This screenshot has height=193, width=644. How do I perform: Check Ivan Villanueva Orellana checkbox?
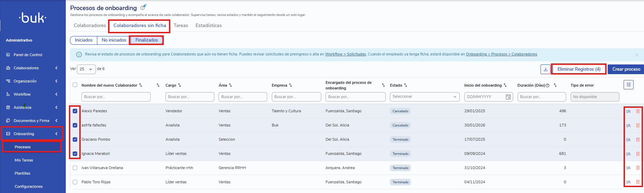(75, 168)
